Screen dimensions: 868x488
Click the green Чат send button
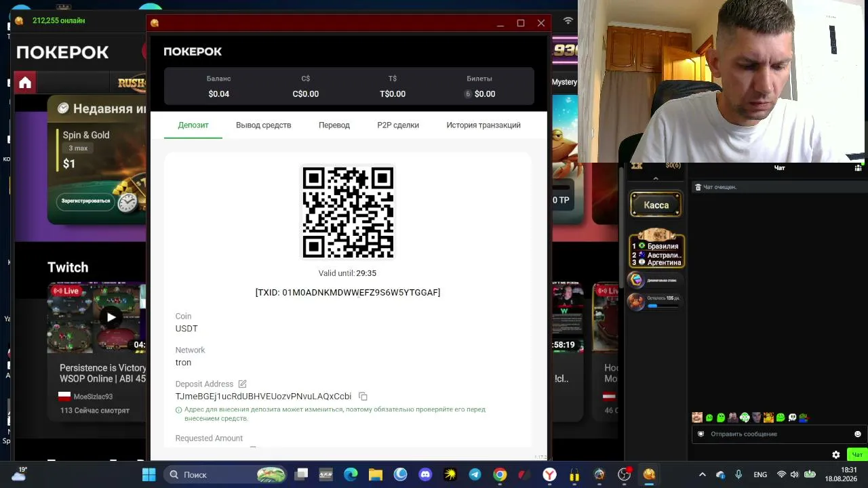click(857, 455)
